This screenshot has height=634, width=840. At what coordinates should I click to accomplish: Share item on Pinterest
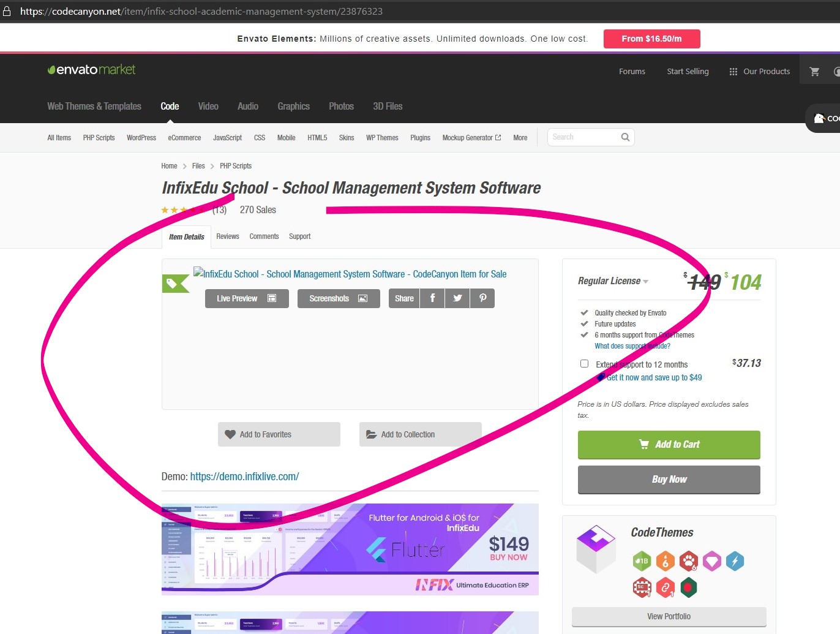coord(482,298)
